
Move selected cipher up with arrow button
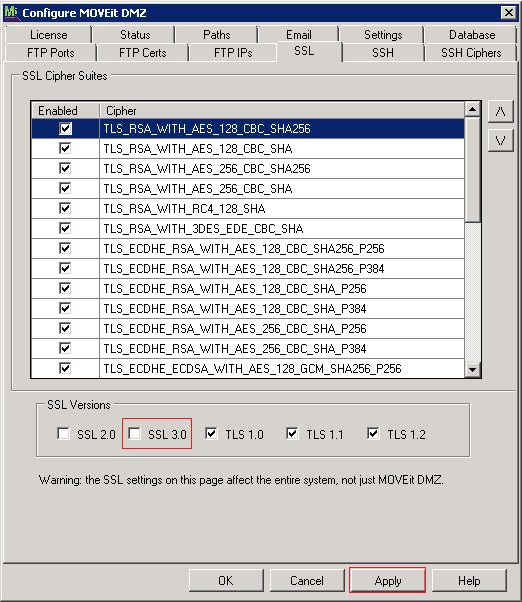tap(501, 112)
